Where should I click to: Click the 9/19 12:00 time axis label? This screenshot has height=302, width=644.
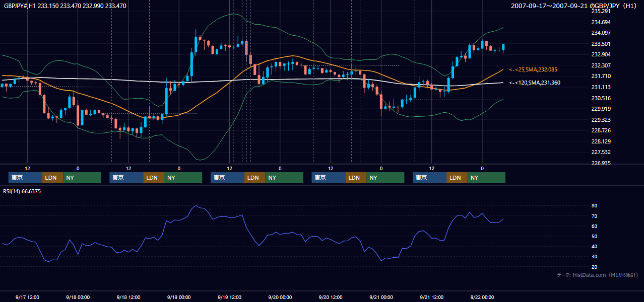[229, 297]
